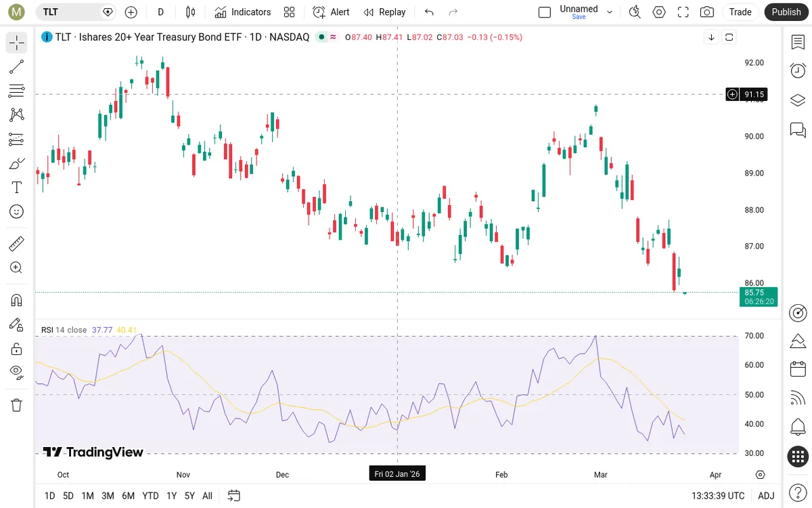Open timezone menu at 13:33:39 UTC
Screen dimensions: 812x508
point(718,496)
